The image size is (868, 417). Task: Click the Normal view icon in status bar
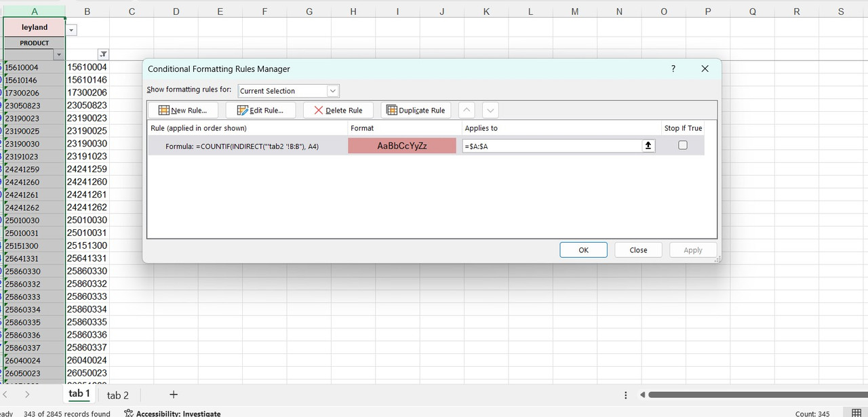(x=856, y=413)
